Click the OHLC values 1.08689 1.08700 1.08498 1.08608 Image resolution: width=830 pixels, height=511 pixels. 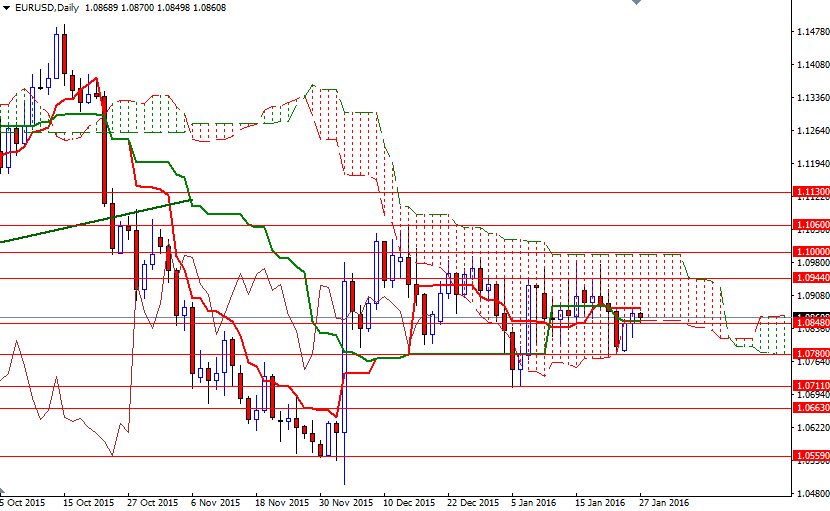tap(155, 8)
